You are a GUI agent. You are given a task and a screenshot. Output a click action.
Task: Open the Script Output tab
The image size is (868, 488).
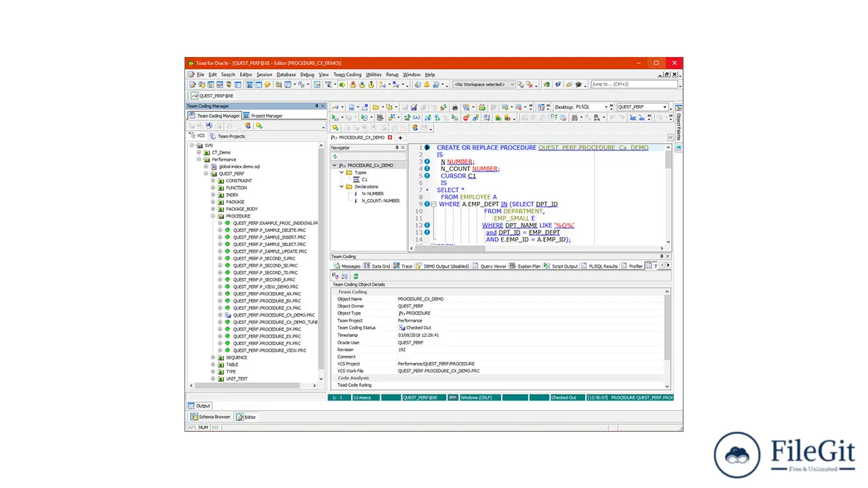point(561,266)
